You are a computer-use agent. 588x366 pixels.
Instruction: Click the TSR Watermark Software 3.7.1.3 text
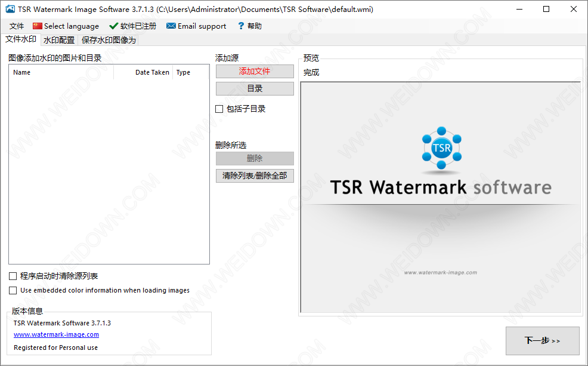tap(62, 323)
